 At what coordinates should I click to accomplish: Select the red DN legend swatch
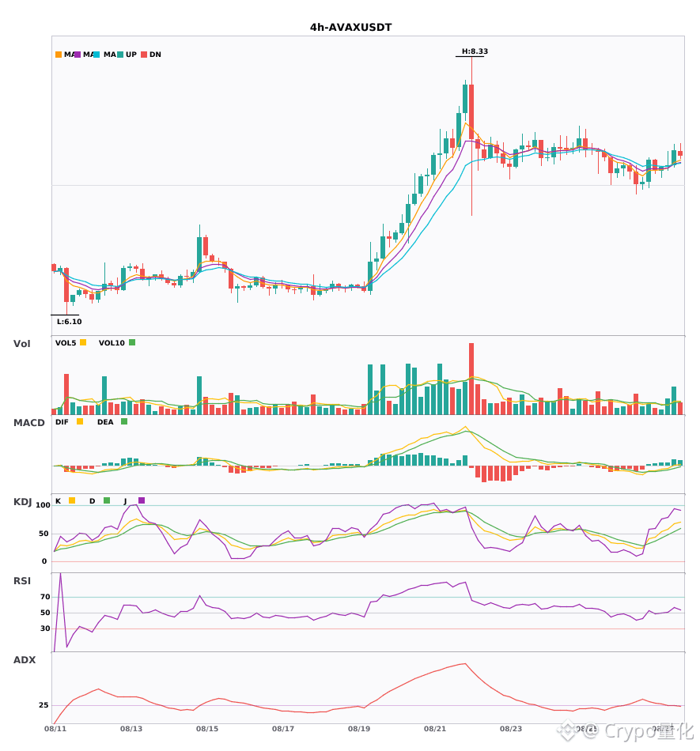point(144,55)
